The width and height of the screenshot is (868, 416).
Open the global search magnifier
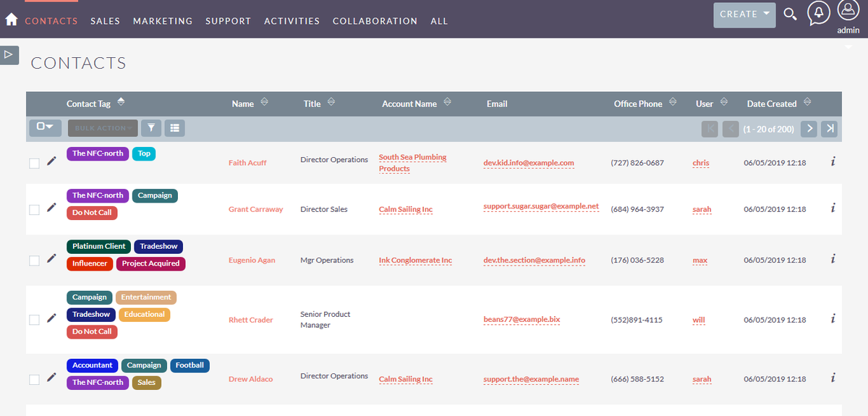coord(791,14)
